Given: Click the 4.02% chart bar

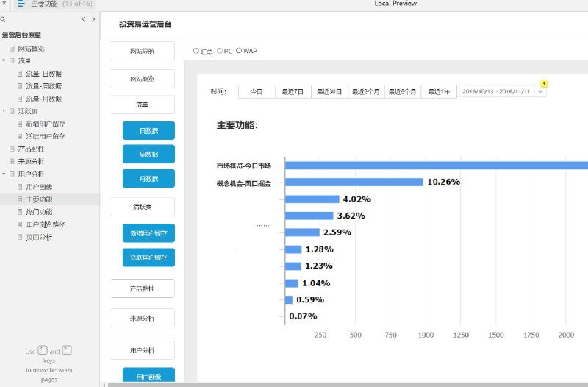Looking at the screenshot, I should pos(312,199).
